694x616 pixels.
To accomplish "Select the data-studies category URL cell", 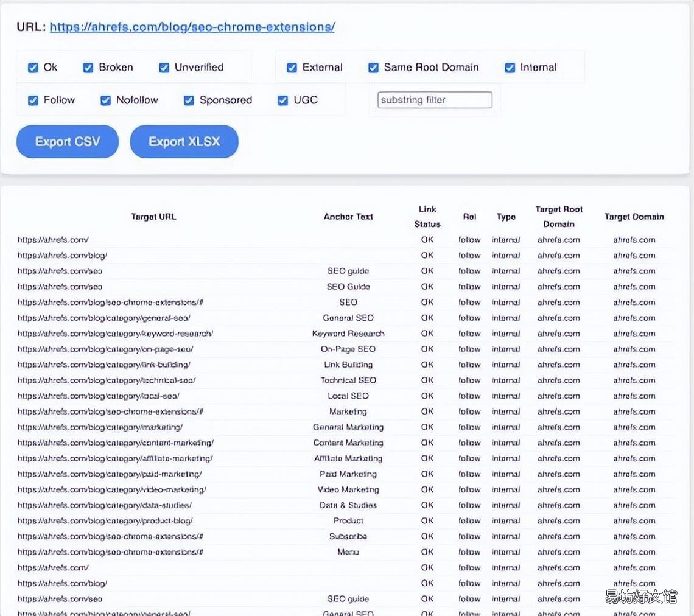I will (105, 505).
